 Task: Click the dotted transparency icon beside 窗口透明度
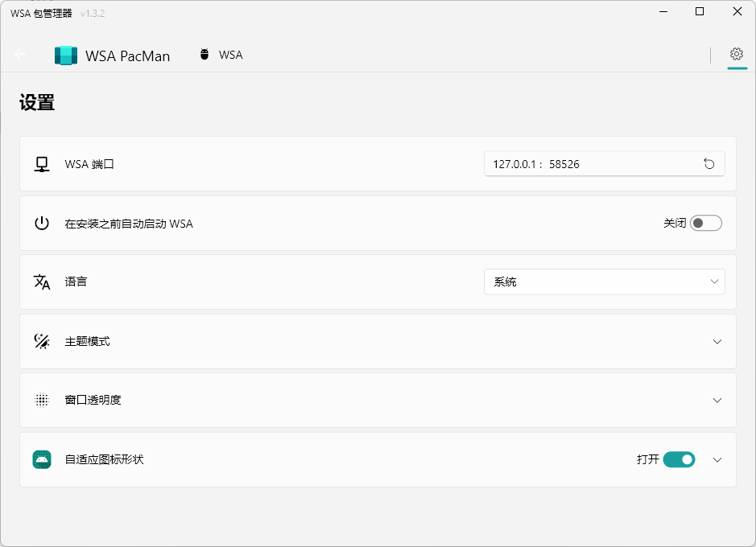pos(42,400)
